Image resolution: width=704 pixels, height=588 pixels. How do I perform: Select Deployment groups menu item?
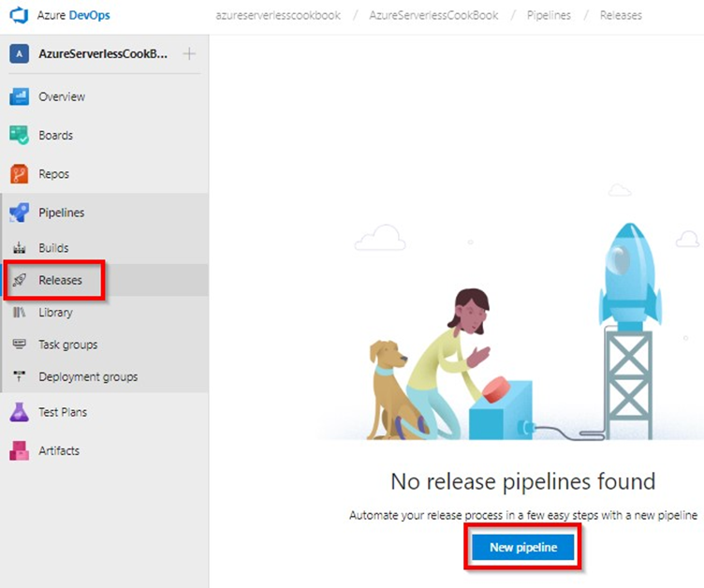click(x=88, y=376)
